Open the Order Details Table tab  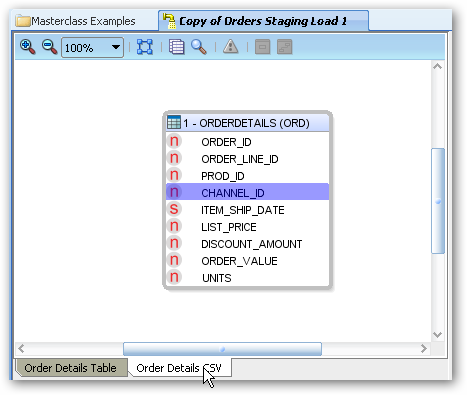click(70, 368)
